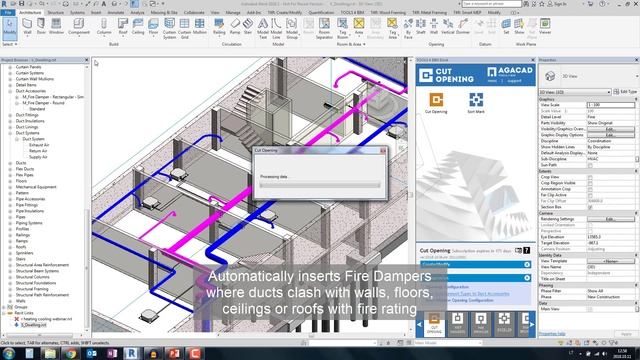Open Chrome from the taskbar
640x360 pixels.
point(71,353)
